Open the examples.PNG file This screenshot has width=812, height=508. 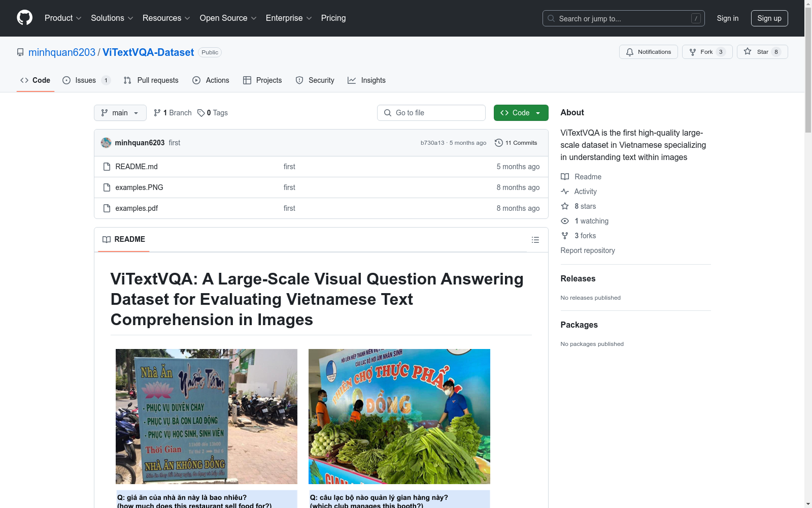[x=140, y=187]
